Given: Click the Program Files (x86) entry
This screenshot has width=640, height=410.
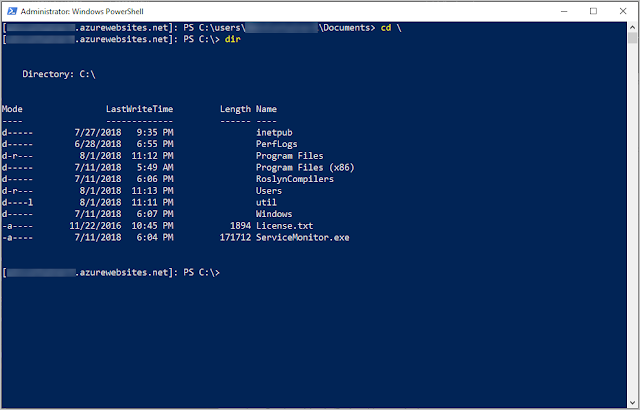Looking at the screenshot, I should (x=305, y=168).
